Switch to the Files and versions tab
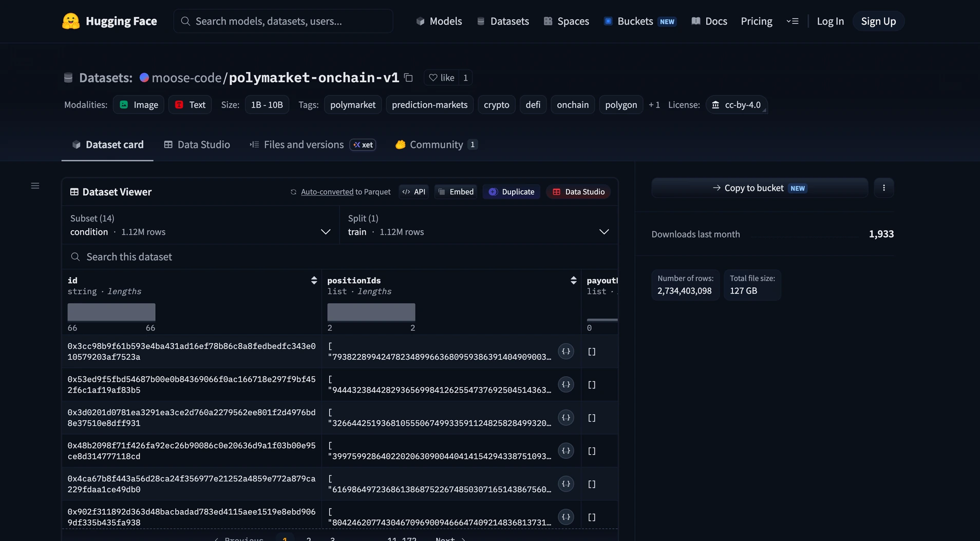Screen dimensions: 980x541 (312, 145)
